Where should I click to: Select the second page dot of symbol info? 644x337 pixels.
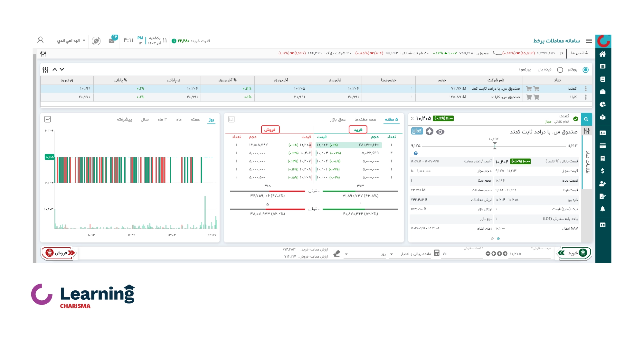pos(492,239)
